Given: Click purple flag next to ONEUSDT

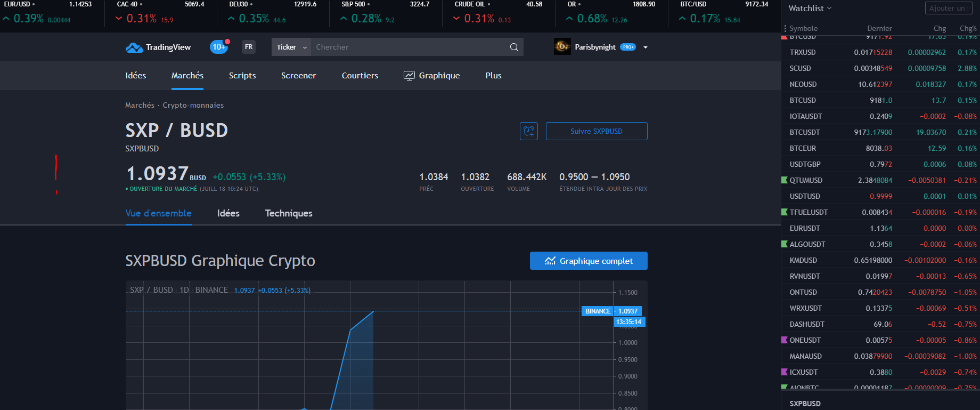Looking at the screenshot, I should [784, 340].
